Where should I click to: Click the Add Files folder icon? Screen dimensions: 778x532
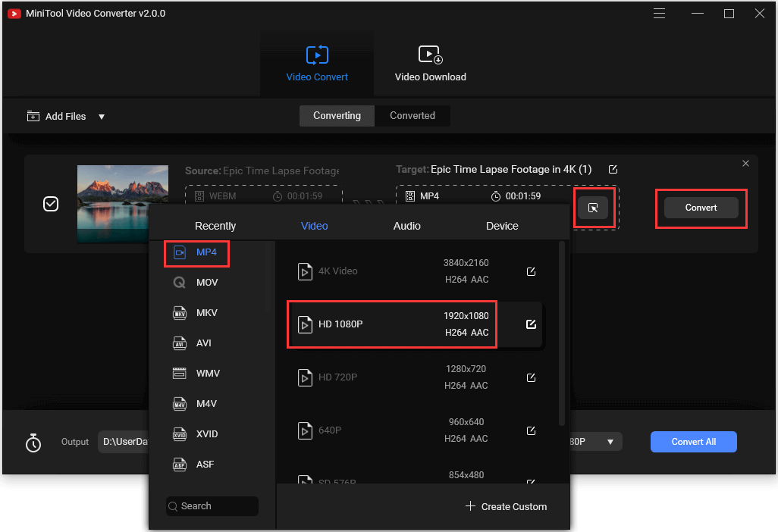(x=33, y=116)
